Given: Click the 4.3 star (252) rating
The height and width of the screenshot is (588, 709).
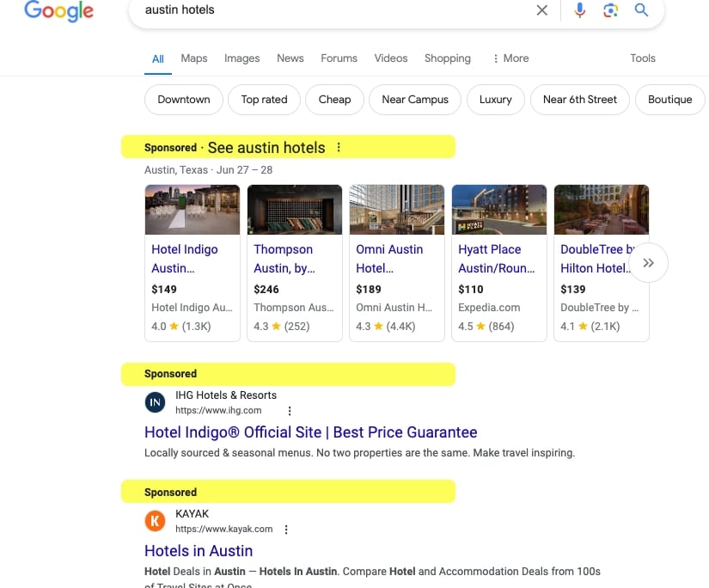Looking at the screenshot, I should (282, 326).
